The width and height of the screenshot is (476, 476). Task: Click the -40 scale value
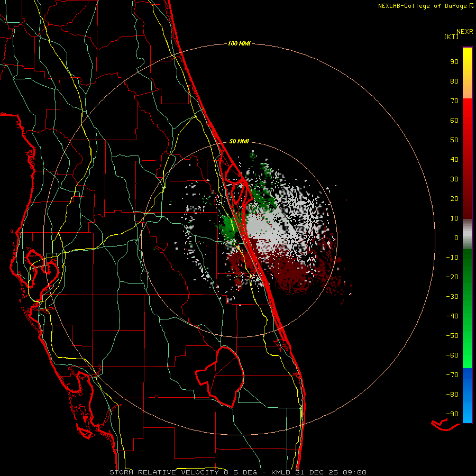click(x=452, y=316)
